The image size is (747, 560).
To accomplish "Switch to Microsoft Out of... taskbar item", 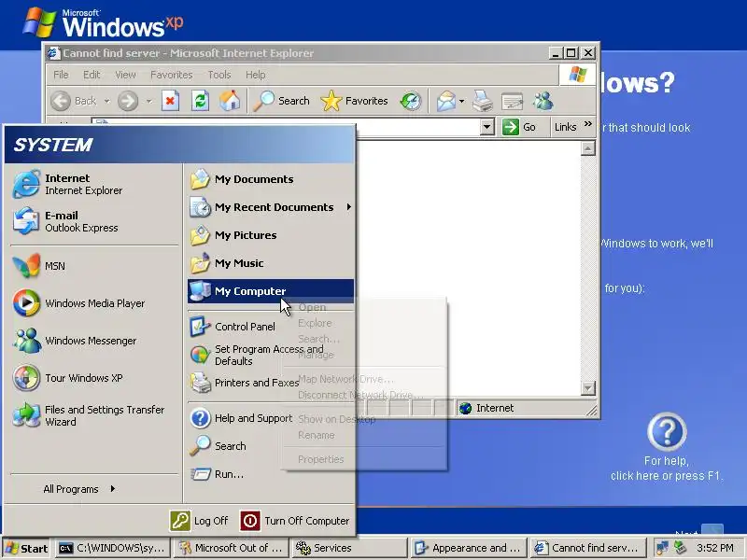I will pos(231,548).
